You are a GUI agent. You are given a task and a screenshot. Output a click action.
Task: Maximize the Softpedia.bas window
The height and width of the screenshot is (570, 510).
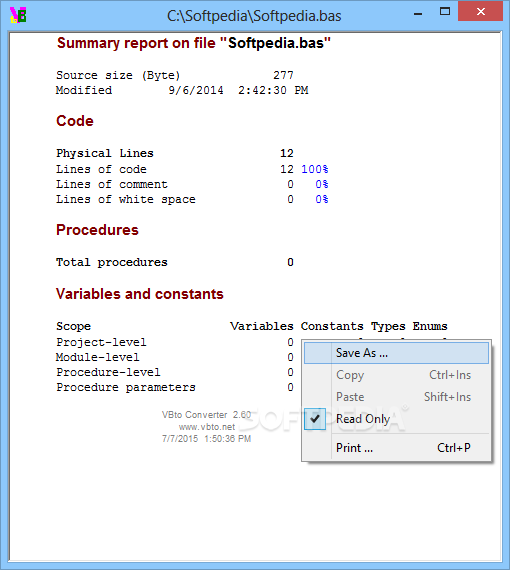(x=445, y=12)
